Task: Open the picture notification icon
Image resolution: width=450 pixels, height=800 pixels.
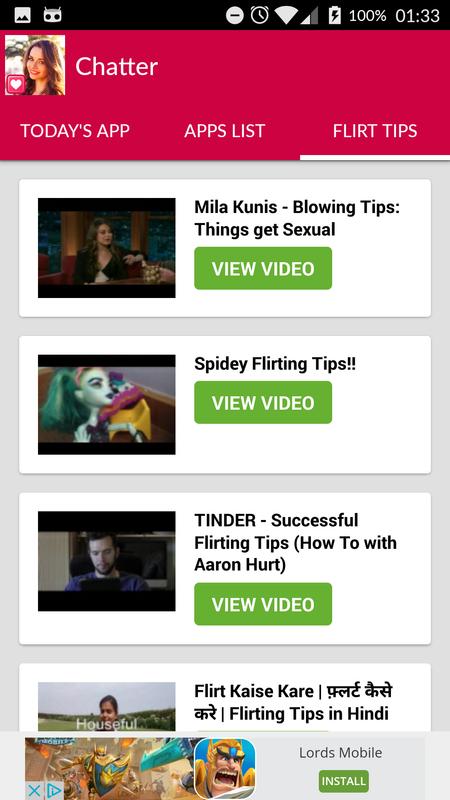Action: (x=22, y=15)
